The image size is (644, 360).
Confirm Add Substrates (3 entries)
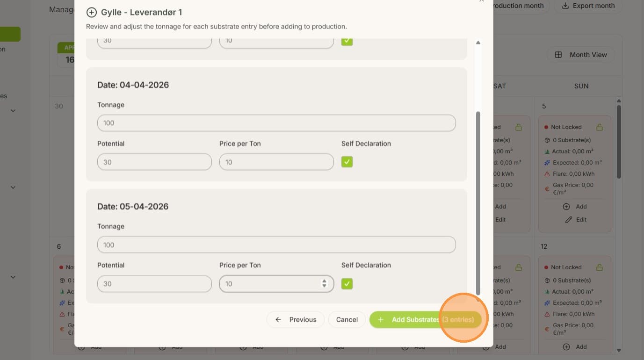[x=426, y=320]
